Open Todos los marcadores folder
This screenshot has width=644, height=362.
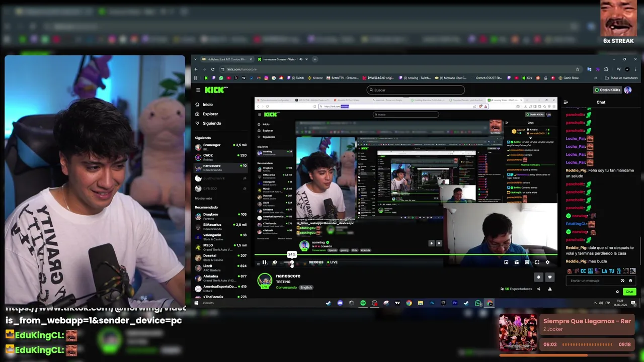pyautogui.click(x=621, y=78)
